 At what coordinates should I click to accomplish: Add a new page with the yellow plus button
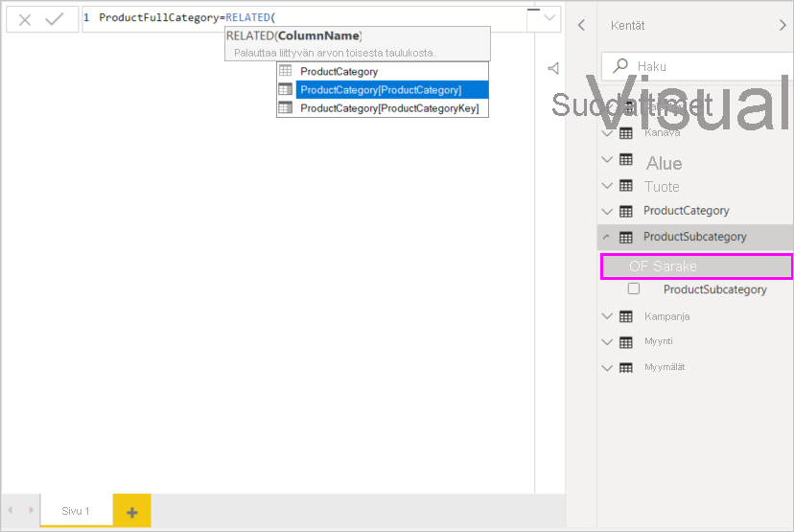(x=132, y=512)
